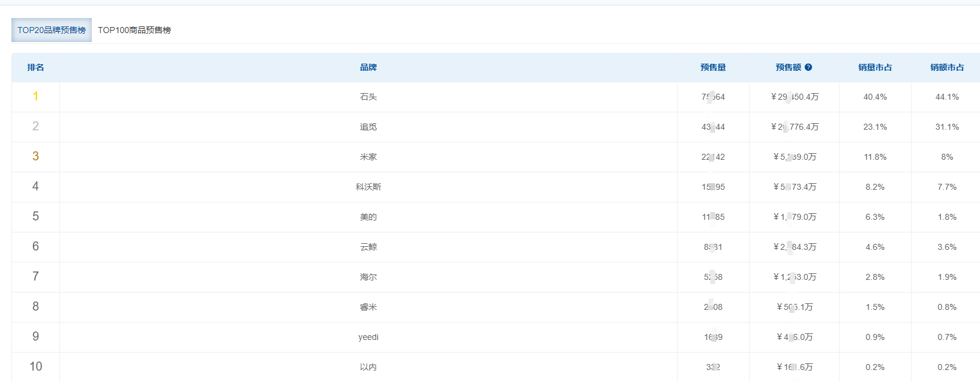This screenshot has height=382, width=980.
Task: Click rank number 5 in 美的 row
Action: [x=35, y=216]
